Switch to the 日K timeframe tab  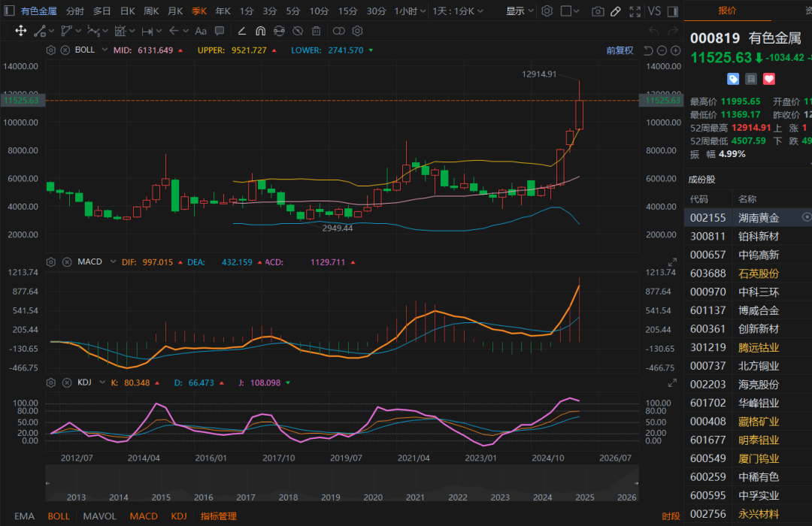coord(128,11)
